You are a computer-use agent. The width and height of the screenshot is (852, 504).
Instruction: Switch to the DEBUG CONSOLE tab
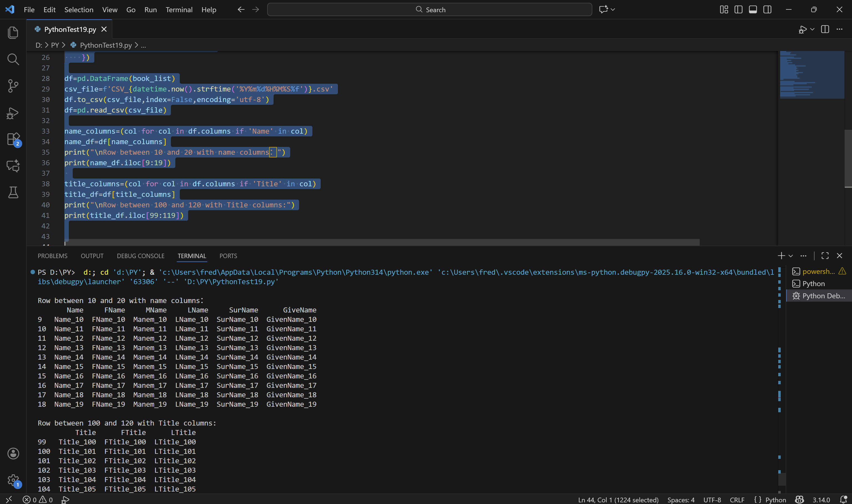140,256
